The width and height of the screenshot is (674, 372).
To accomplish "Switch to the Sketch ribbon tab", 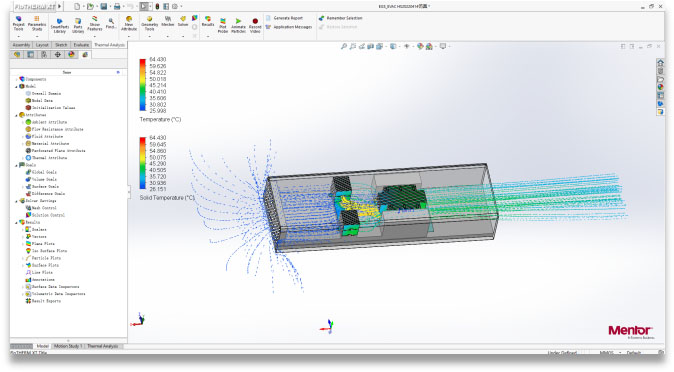I will point(61,45).
